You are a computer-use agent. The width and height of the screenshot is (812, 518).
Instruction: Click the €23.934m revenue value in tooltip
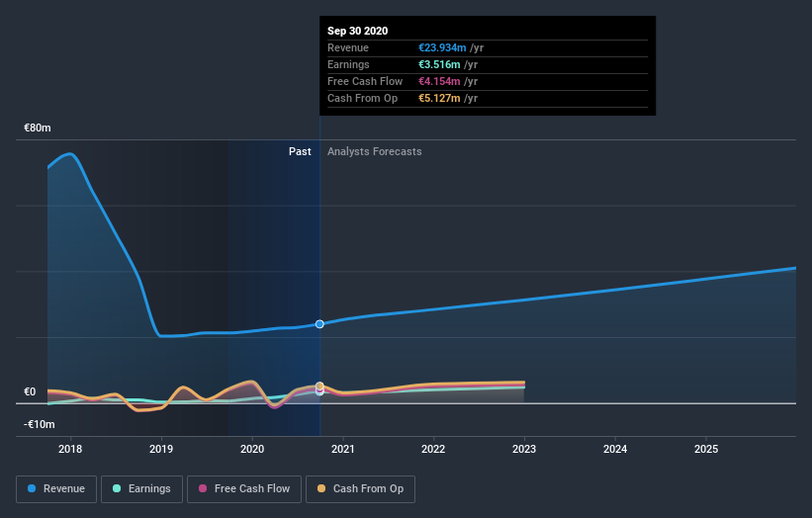coord(442,47)
